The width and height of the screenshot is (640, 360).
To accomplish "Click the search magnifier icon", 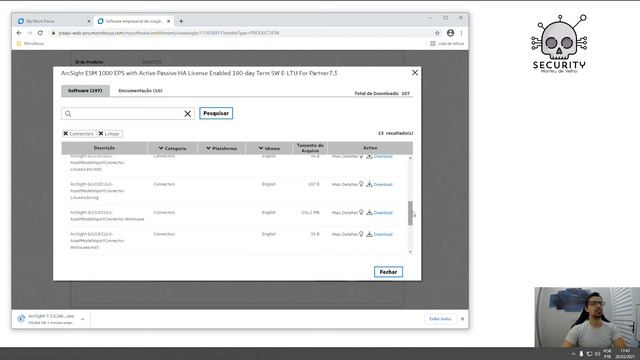I will point(68,113).
